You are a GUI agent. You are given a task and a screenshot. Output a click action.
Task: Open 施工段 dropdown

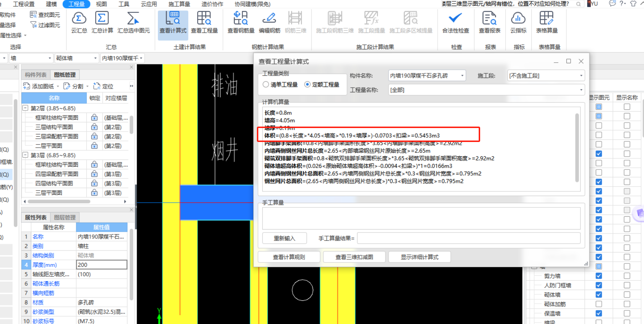(x=546, y=75)
